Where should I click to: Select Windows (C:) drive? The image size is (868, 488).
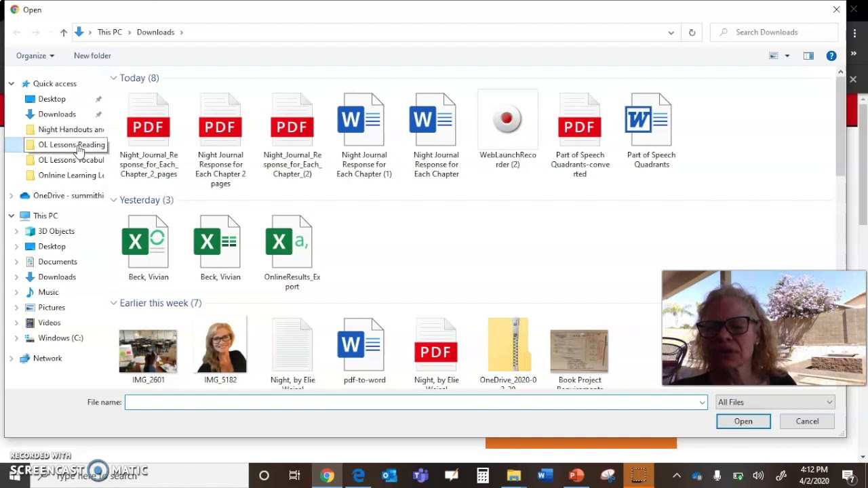pyautogui.click(x=60, y=338)
